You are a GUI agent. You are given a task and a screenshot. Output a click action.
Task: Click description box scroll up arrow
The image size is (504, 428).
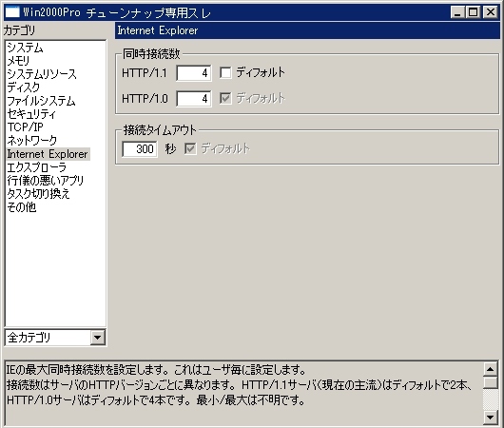[490, 369]
